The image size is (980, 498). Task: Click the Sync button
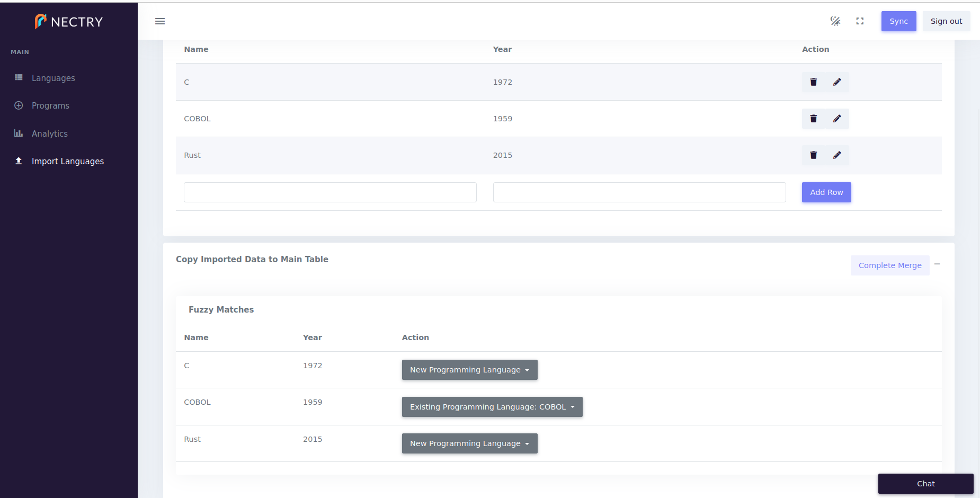899,21
